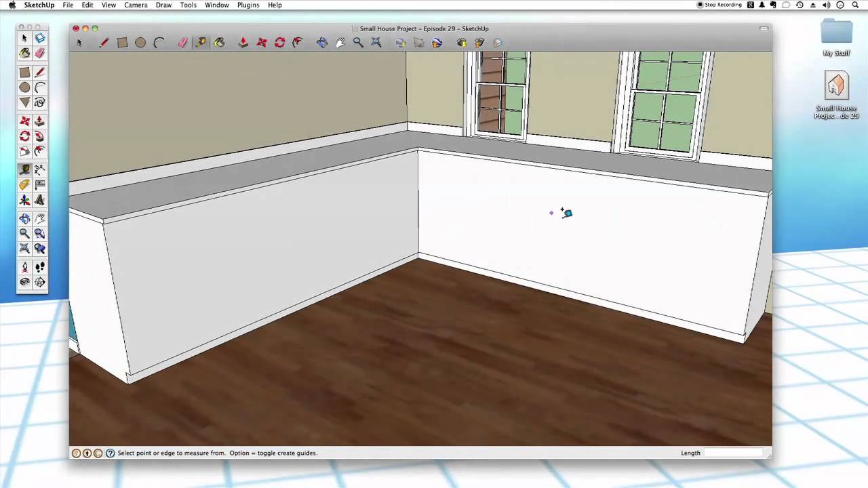The width and height of the screenshot is (868, 488).
Task: Click the Length measurement input field
Action: coord(732,453)
